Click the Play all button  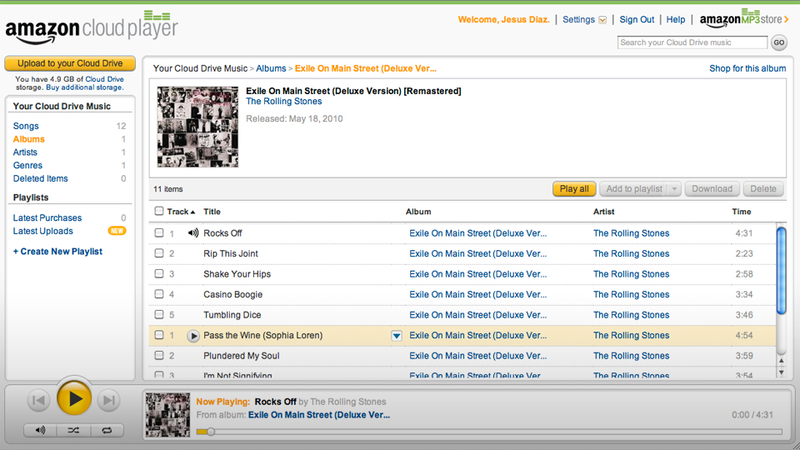pos(574,189)
